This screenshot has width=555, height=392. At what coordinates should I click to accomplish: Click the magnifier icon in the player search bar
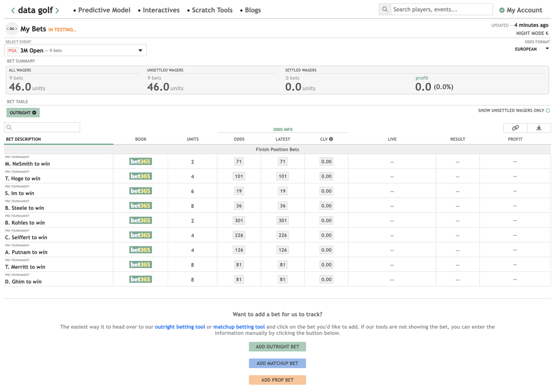[385, 9]
